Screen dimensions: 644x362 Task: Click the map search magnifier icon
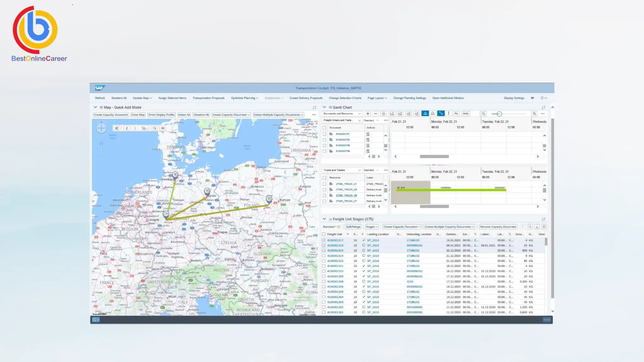pyautogui.click(x=154, y=128)
